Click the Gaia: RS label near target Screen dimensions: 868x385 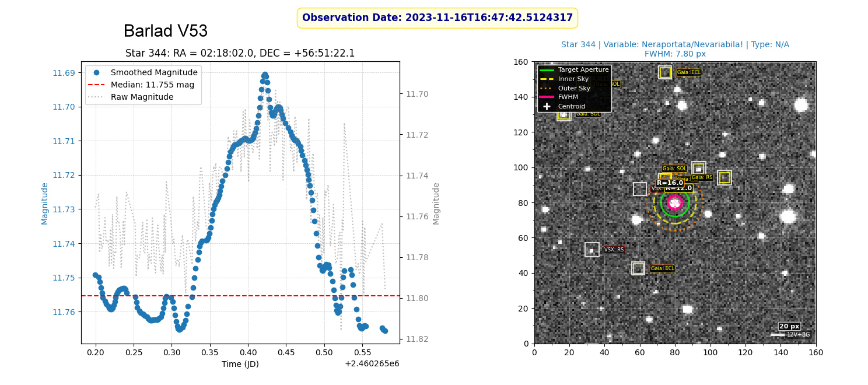[x=702, y=177]
